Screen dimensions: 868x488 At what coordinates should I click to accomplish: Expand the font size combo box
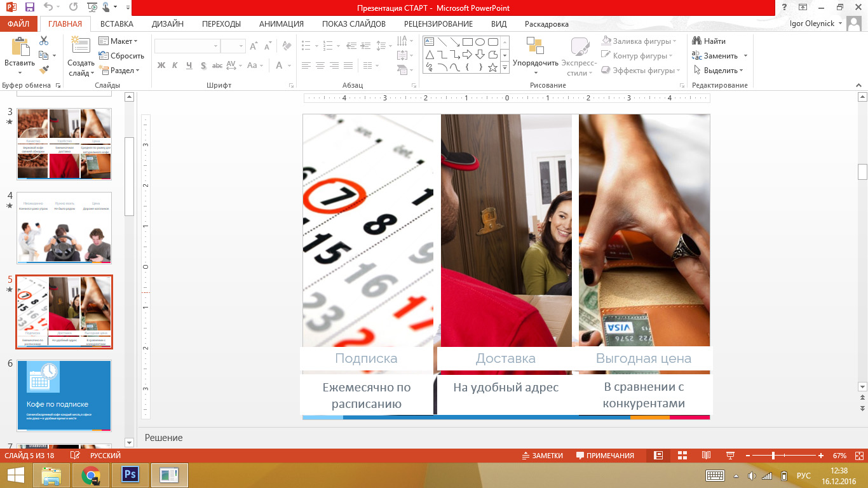click(241, 46)
